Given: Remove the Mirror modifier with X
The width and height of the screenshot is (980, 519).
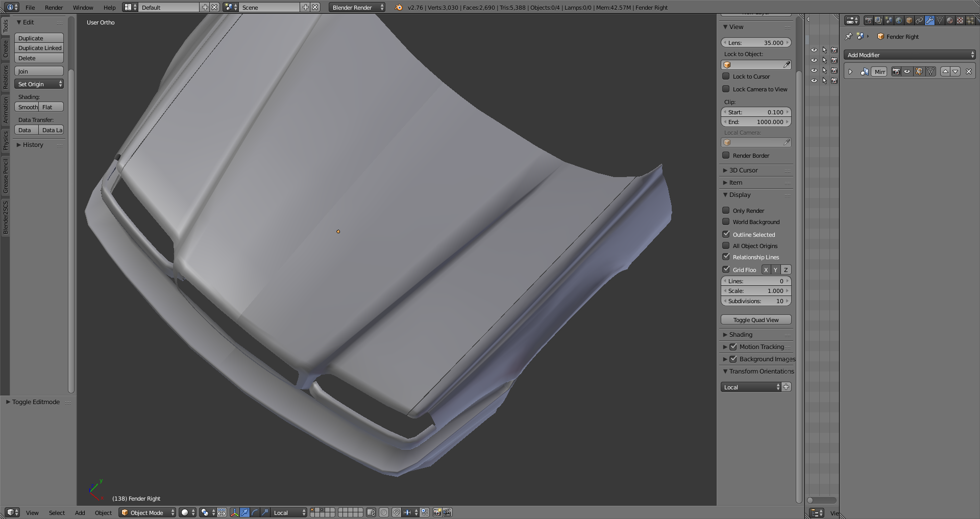Looking at the screenshot, I should point(968,72).
